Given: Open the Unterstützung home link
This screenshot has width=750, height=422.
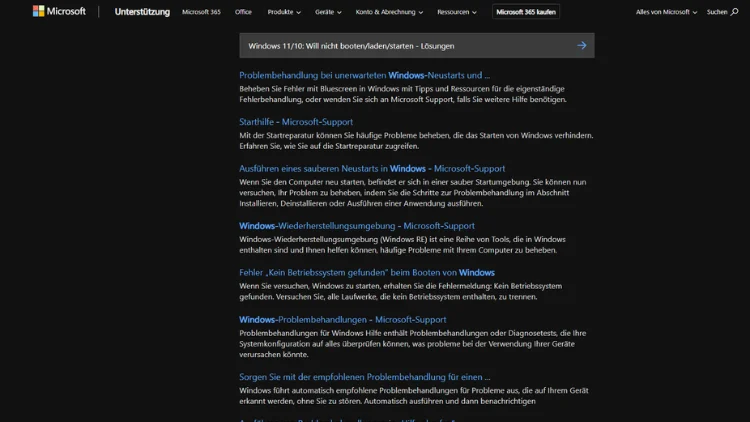Looking at the screenshot, I should coord(142,12).
